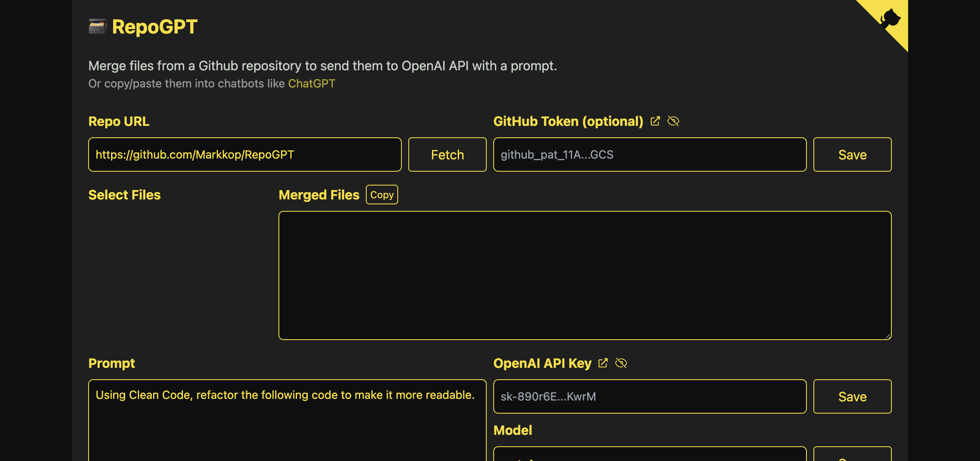Show the OpenAI API Key with eye icon
The image size is (980, 461).
click(x=621, y=363)
